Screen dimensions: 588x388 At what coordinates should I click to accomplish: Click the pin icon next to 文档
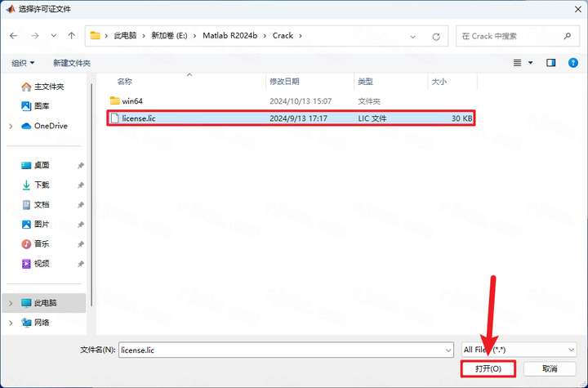click(x=80, y=205)
